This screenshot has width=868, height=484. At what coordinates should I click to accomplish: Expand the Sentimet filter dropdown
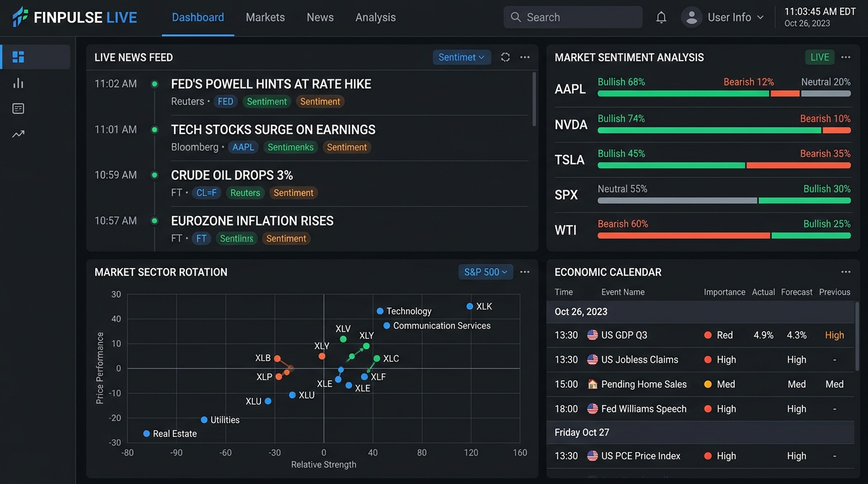pos(462,57)
